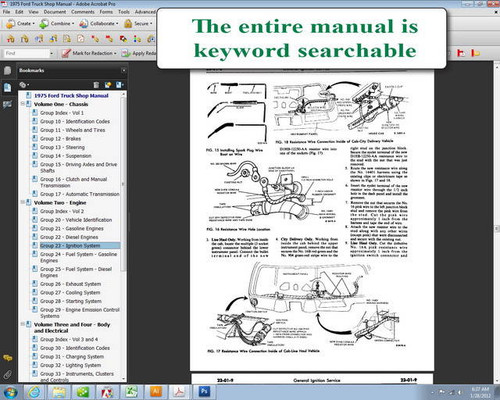This screenshot has width=500, height=400.
Task: Collapse the Volume One - Chassis bookmark
Action: [x=23, y=104]
